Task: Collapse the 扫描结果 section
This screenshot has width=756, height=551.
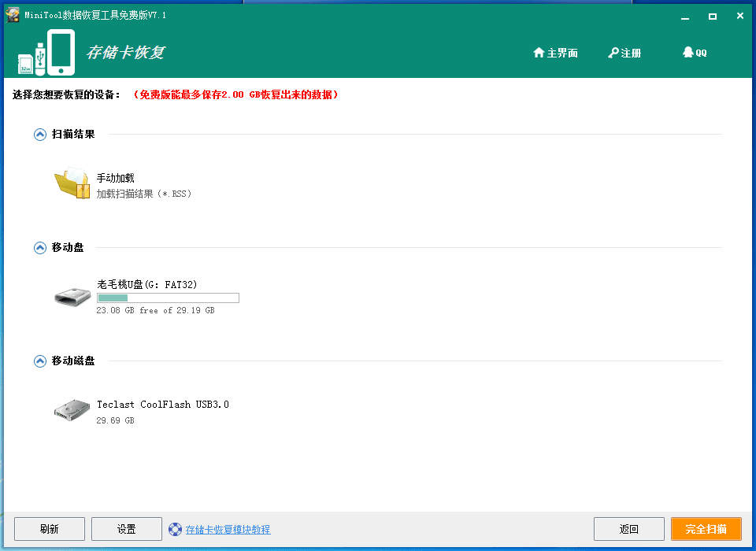Action: 40,135
